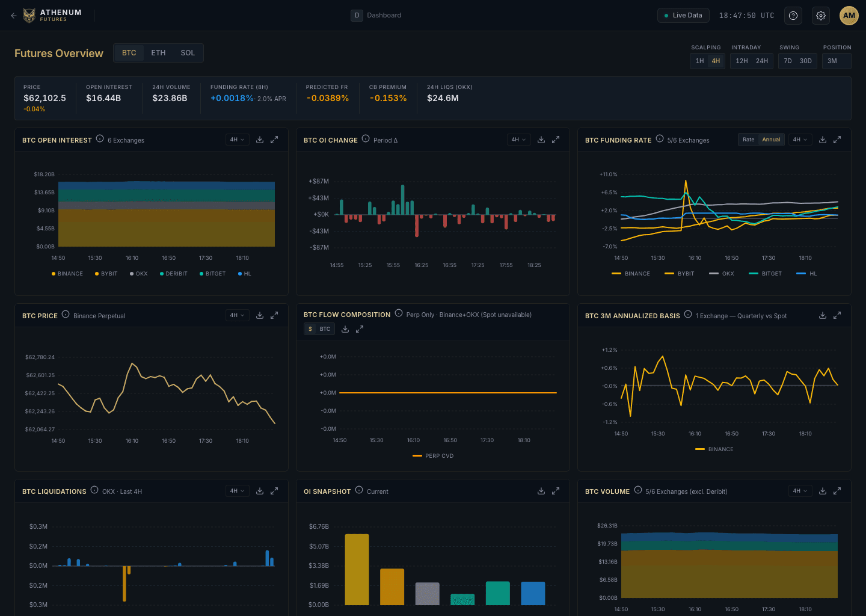This screenshot has height=616, width=866.
Task: Switch funding display to Rate
Action: coord(748,140)
